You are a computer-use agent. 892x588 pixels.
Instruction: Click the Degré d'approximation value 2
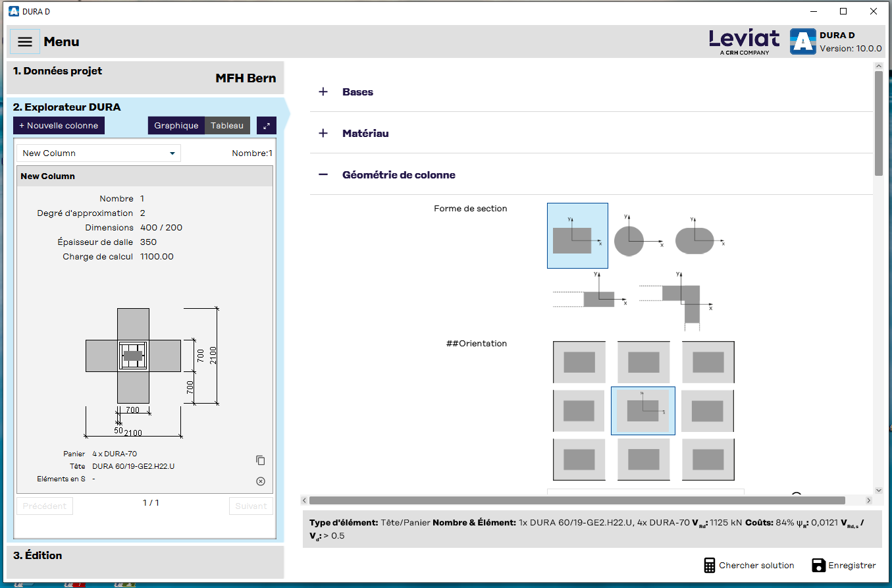coord(143,213)
